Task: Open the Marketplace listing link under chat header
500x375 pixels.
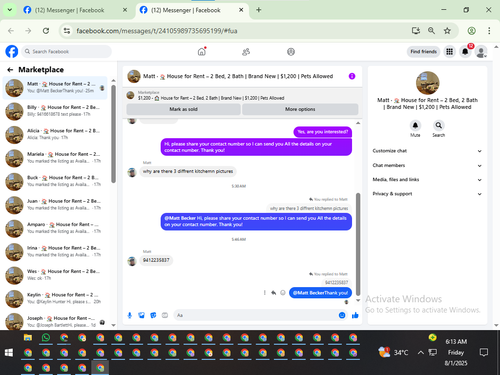Action: (x=211, y=98)
